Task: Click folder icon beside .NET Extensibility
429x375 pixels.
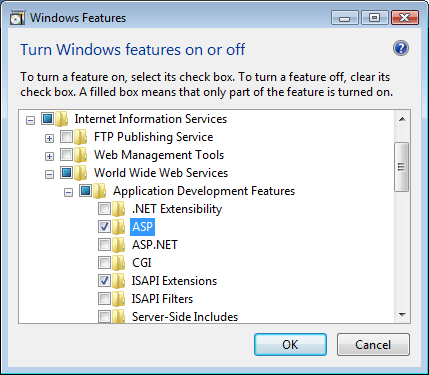Action: (119, 209)
